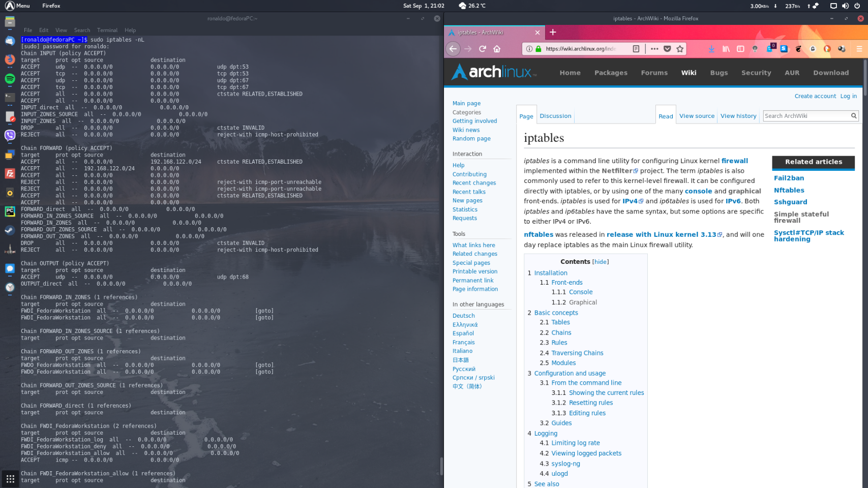The image size is (868, 488).
Task: Open the View history tab
Action: [738, 116]
